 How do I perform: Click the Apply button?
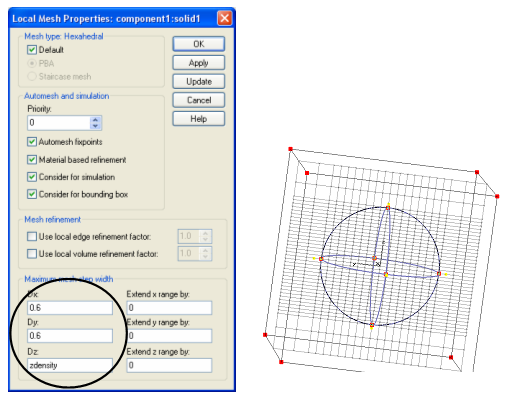pos(199,63)
